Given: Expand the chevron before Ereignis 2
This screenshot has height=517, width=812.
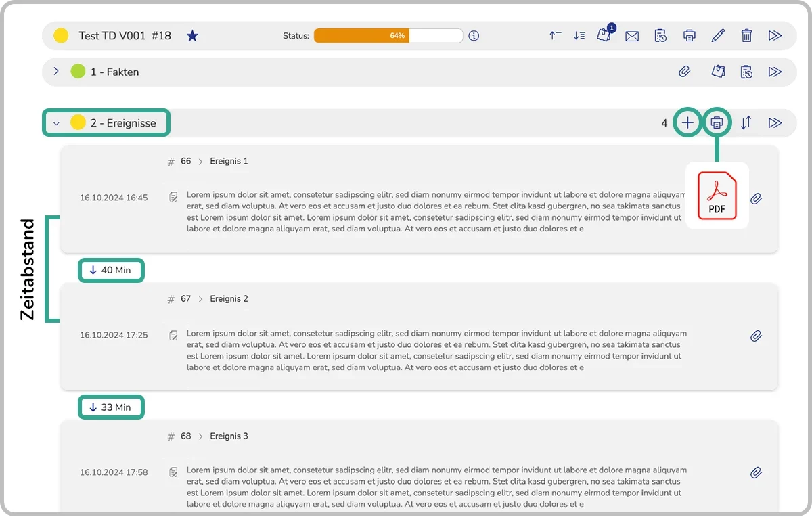Looking at the screenshot, I should pyautogui.click(x=201, y=299).
